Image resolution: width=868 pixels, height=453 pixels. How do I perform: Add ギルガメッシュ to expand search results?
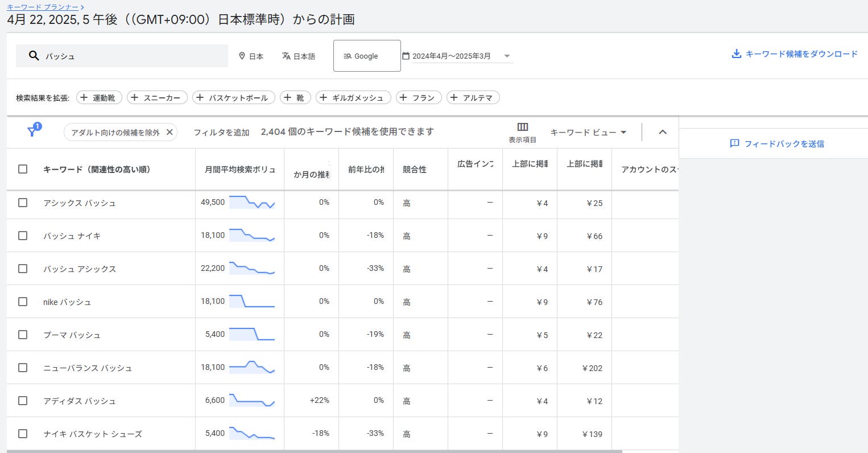(353, 97)
